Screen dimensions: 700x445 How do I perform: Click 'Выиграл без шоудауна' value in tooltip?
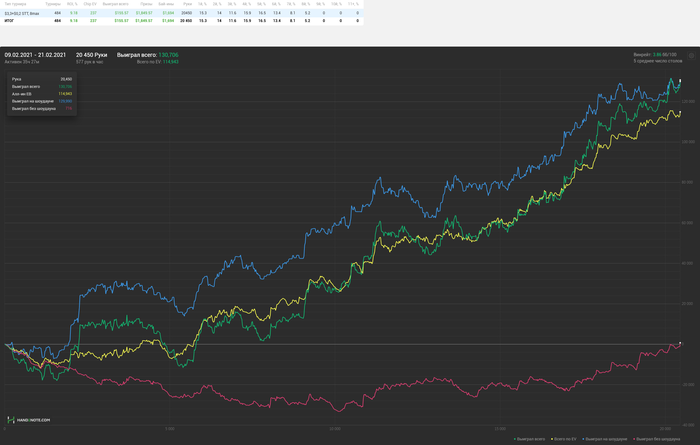click(69, 108)
